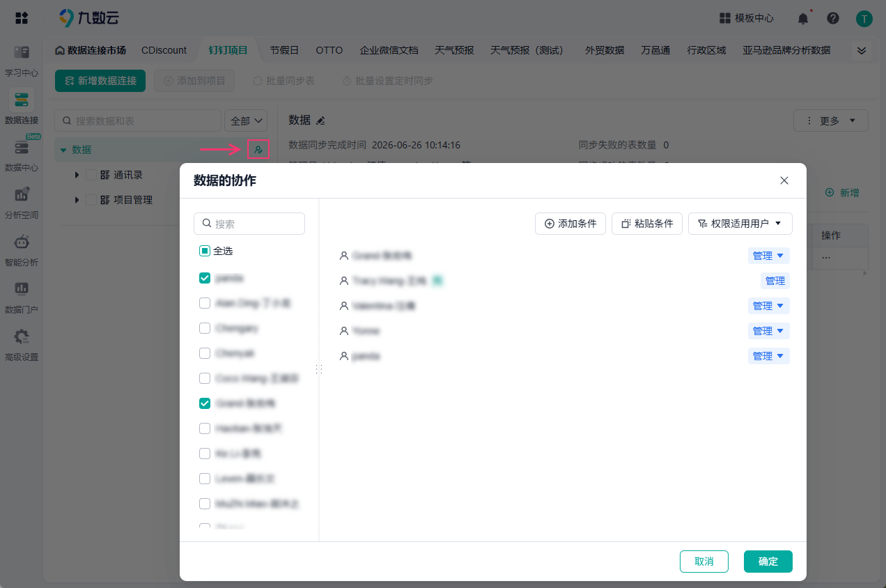This screenshot has width=886, height=588.
Task: Click 新增数据连接 button
Action: pos(100,81)
